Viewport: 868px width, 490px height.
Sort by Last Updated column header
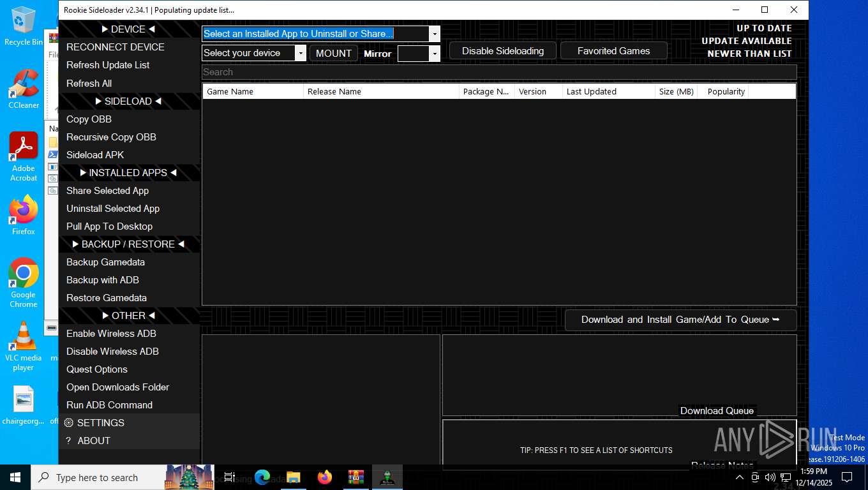pyautogui.click(x=609, y=91)
